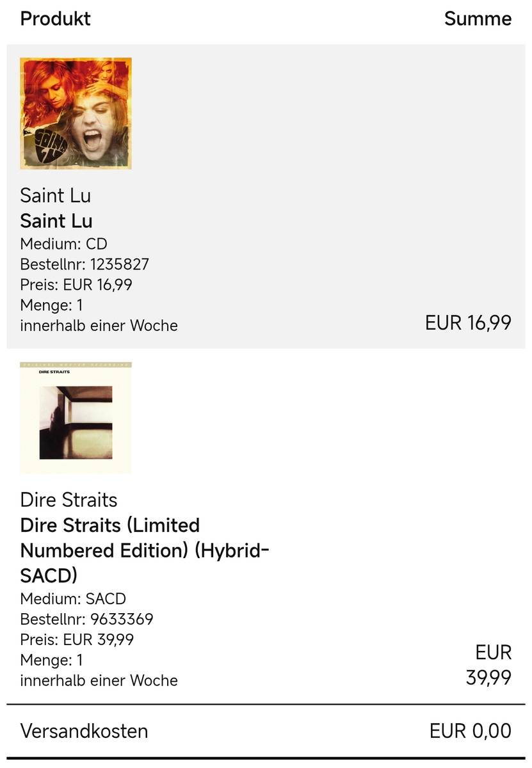
Task: Click the Medium: SACD line
Action: [x=73, y=599]
